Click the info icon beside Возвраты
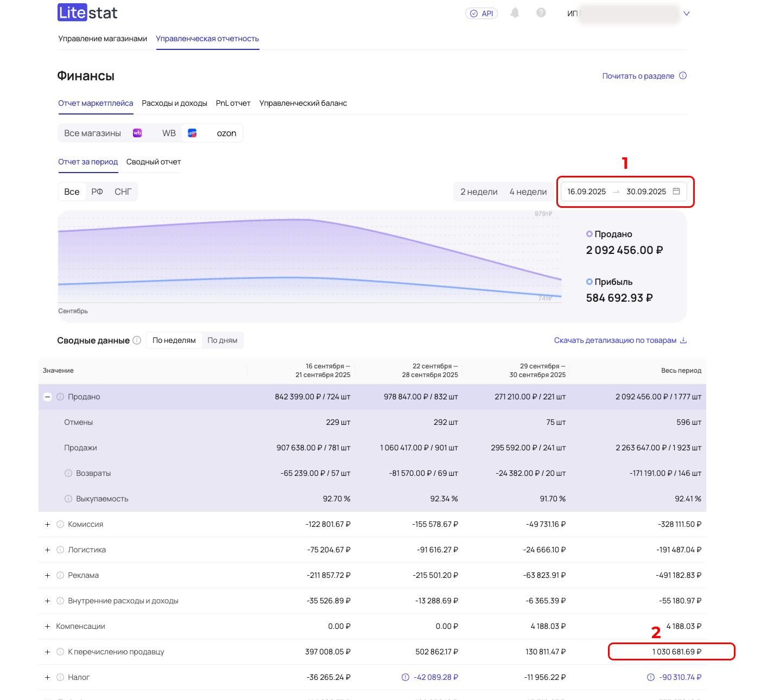761x700 pixels. [68, 473]
